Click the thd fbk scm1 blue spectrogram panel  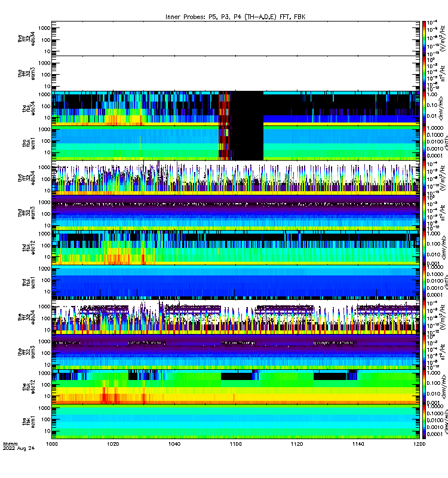[235, 282]
